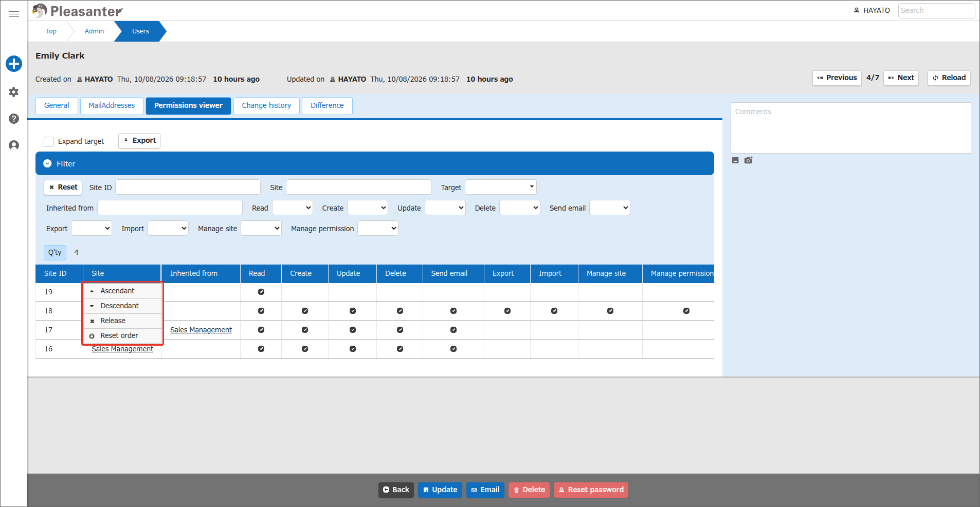Viewport: 980px width, 507px height.
Task: Click the Read checkmark in row 19
Action: 261,292
